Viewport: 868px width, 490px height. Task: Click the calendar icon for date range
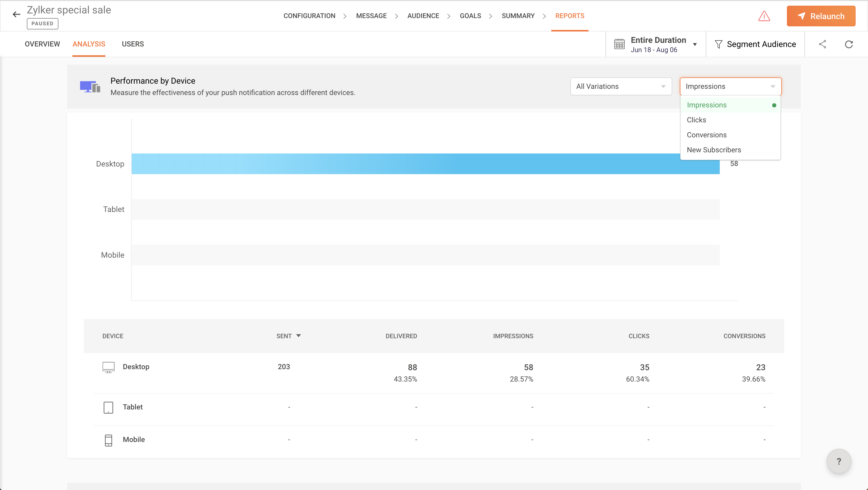(619, 44)
